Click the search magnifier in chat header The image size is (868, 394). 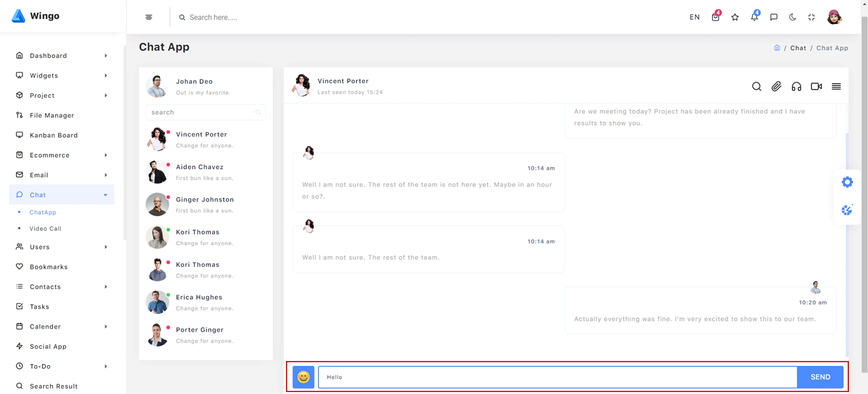(756, 86)
